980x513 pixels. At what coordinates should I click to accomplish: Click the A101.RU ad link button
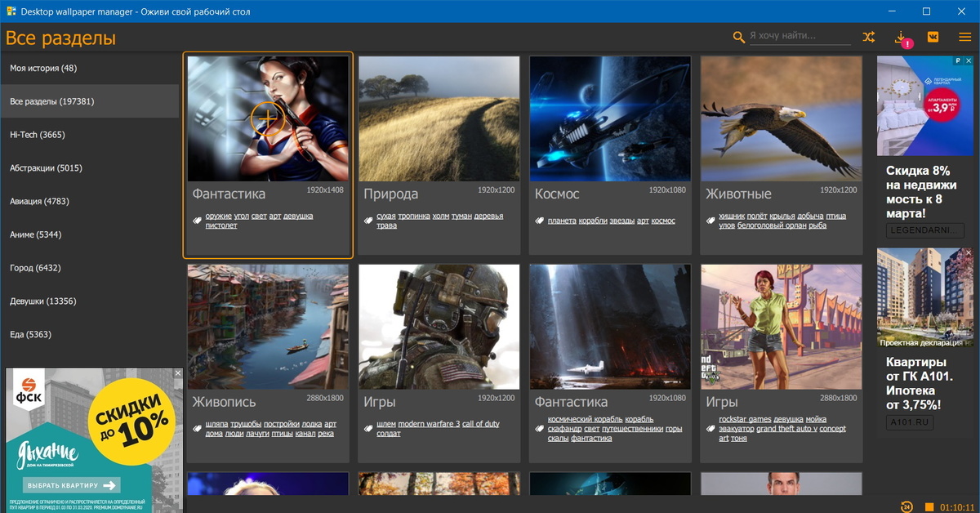909,423
